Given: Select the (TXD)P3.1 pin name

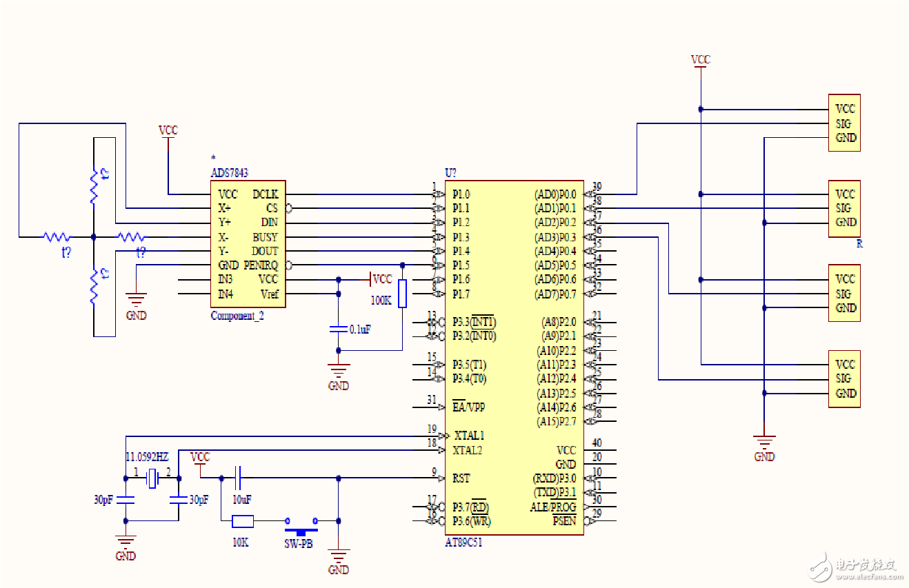Looking at the screenshot, I should click(554, 492).
